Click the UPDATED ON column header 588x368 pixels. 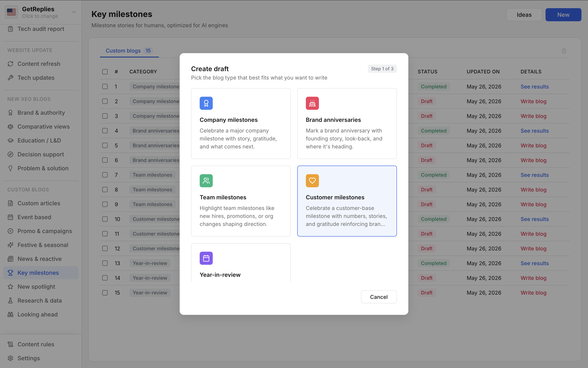click(483, 72)
